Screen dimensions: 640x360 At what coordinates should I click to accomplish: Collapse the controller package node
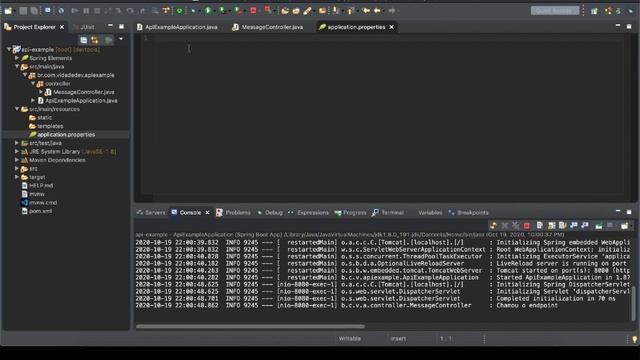33,83
